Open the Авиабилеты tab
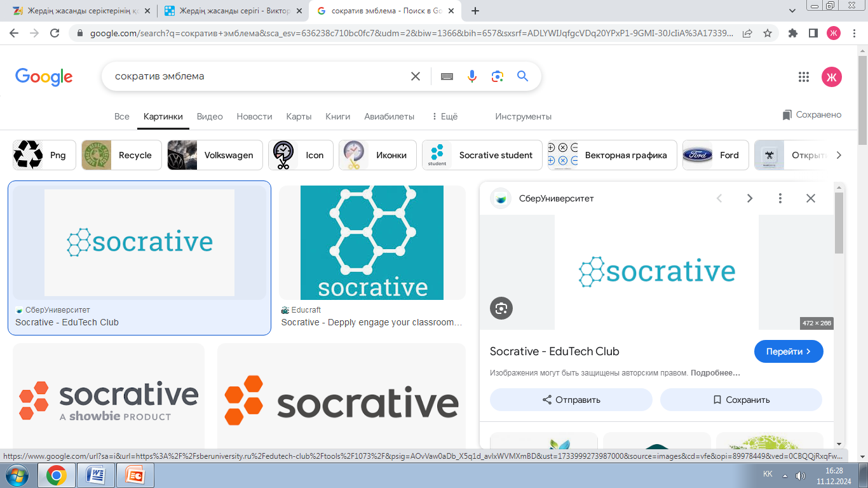 click(390, 116)
